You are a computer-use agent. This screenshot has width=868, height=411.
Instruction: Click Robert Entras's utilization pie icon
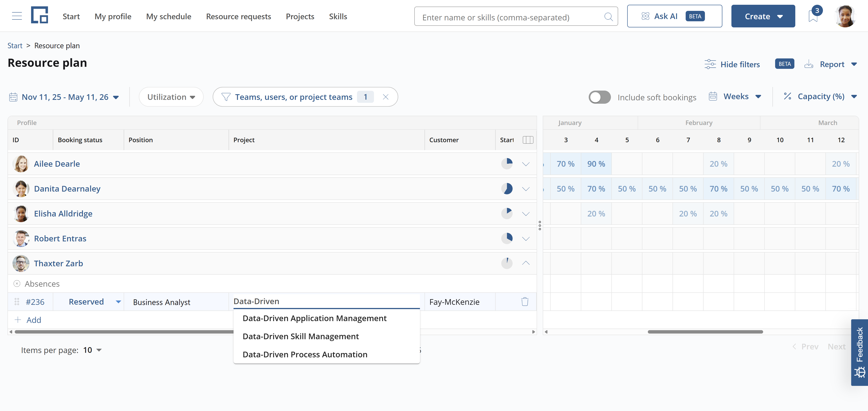tap(507, 238)
